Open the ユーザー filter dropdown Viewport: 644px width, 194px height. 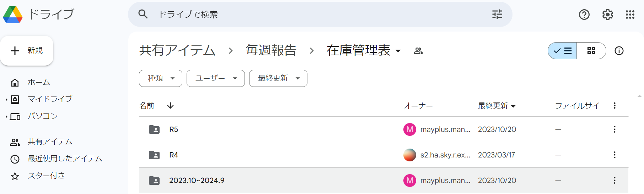coord(216,78)
